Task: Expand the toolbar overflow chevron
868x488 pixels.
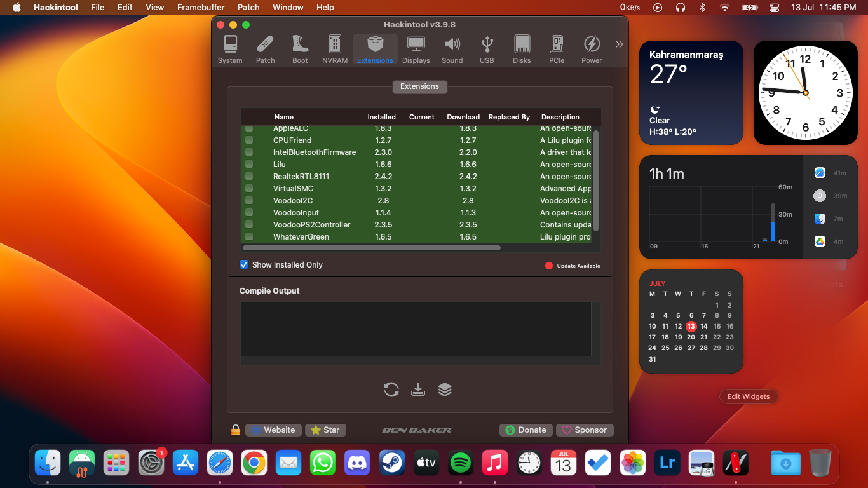Action: 619,44
